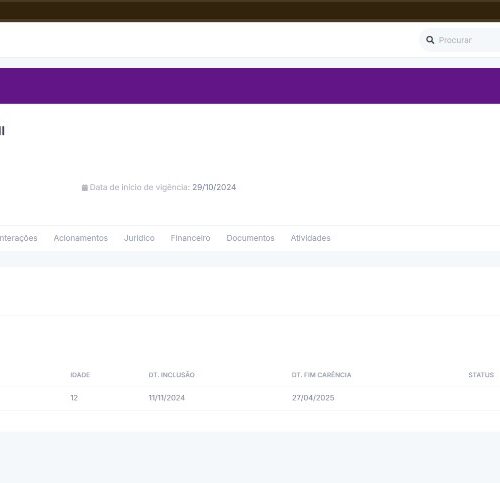This screenshot has height=483, width=500.
Task: Click the Data de início de vigência label
Action: [140, 187]
